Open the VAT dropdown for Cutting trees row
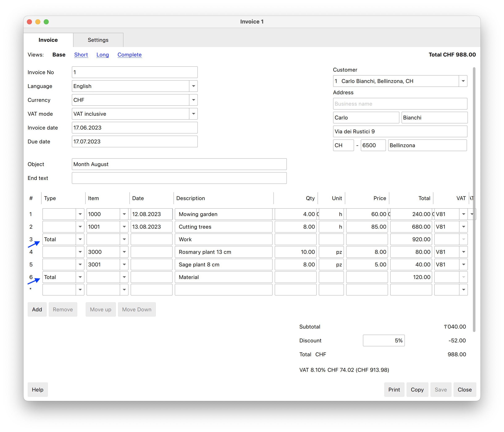This screenshot has height=432, width=504. [463, 226]
